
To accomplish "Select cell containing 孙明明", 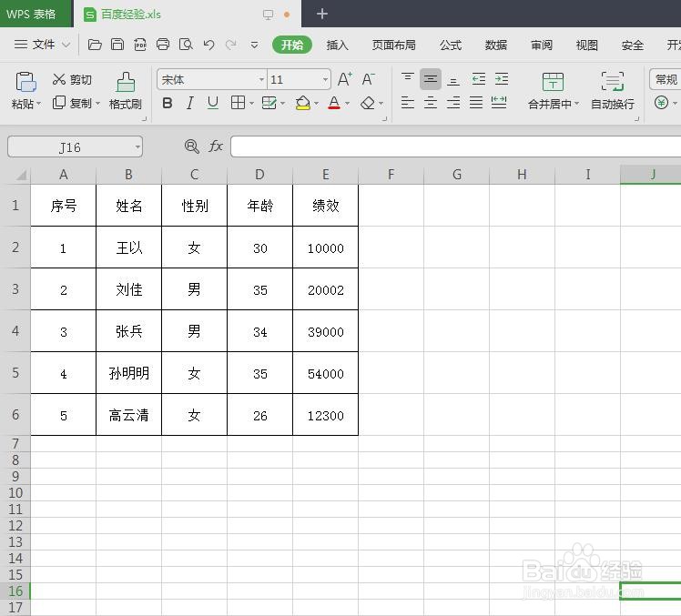I will tap(128, 373).
